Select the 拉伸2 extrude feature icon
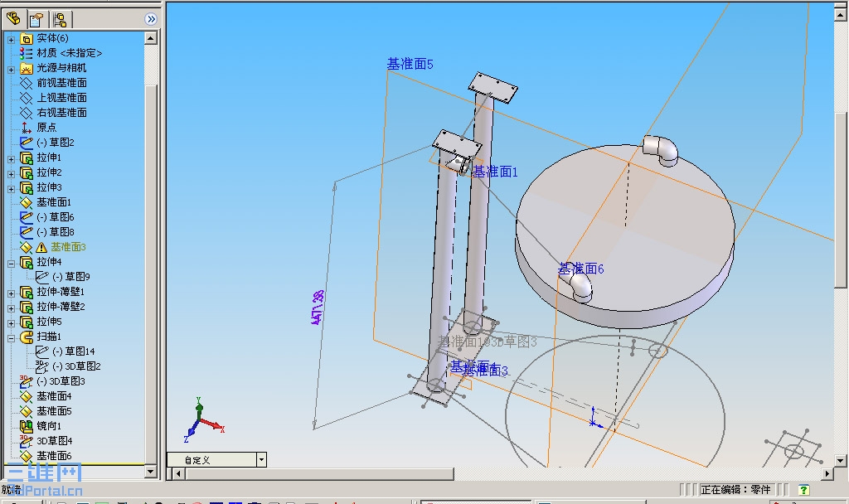 click(26, 172)
